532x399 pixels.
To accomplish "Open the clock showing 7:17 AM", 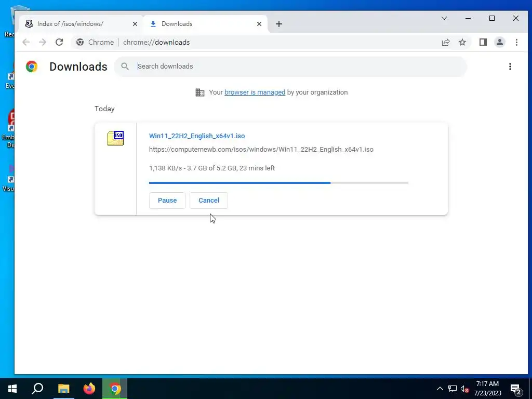I will pos(487,389).
